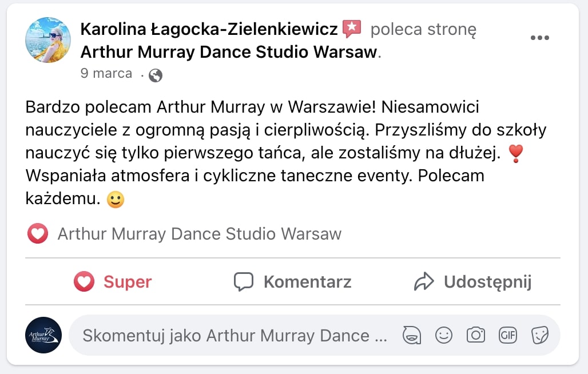
Task: Attach a photo using the camera icon
Action: pos(476,335)
